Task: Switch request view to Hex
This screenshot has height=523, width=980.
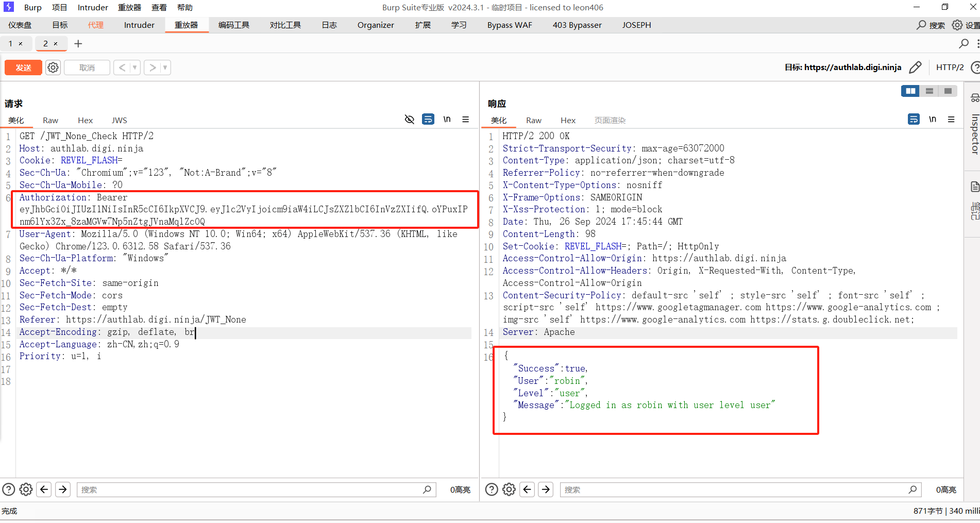Action: tap(86, 120)
